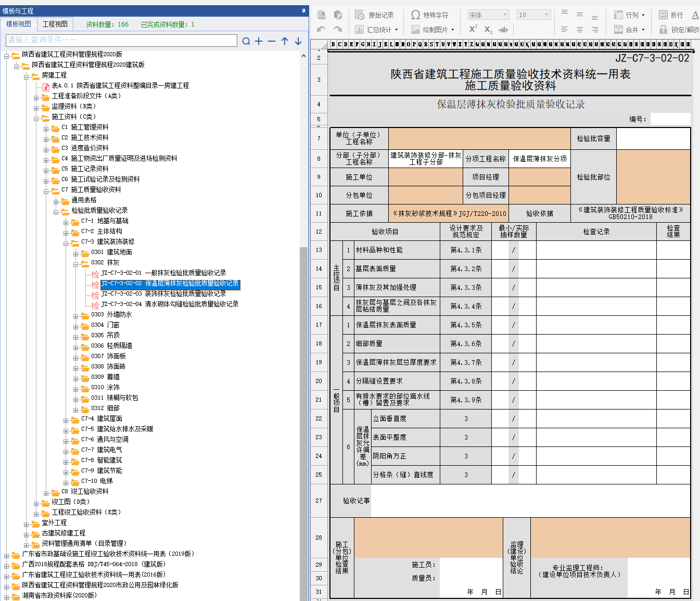
Task: Click the 《抹灰砂浆技术规程》JGJ/T220-2010 cell
Action: click(449, 213)
